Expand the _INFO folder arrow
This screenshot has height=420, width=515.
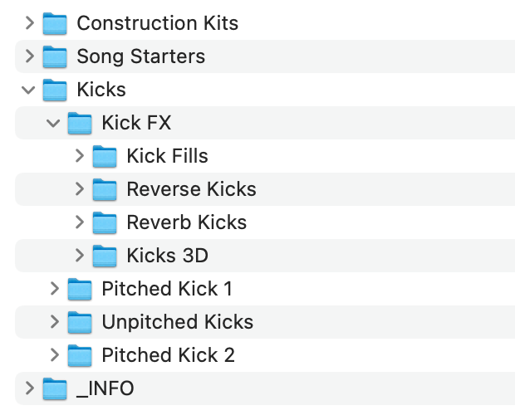(x=30, y=388)
